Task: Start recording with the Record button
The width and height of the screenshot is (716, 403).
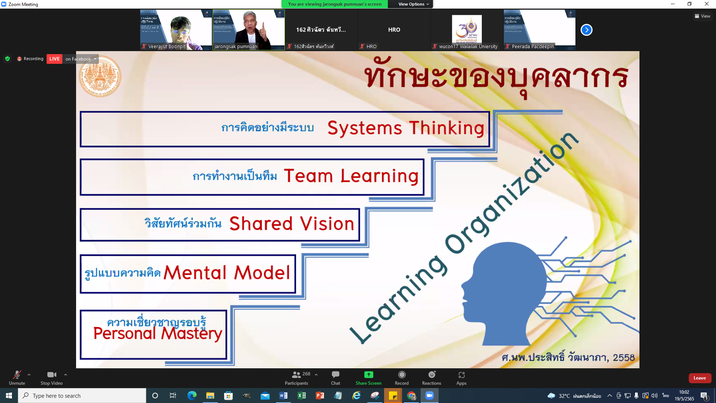Action: click(402, 378)
